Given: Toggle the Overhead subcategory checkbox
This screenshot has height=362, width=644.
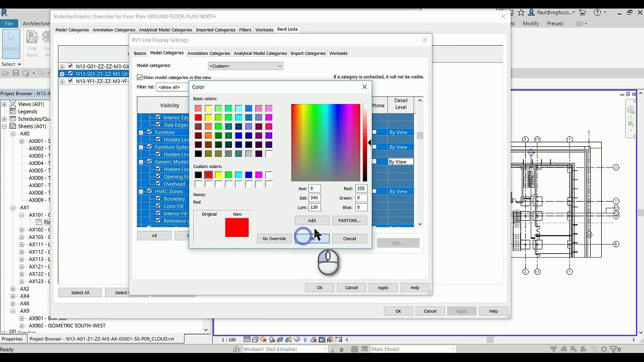Looking at the screenshot, I should coord(158,184).
